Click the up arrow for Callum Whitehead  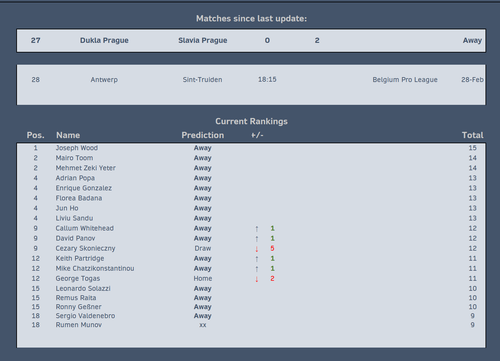click(x=257, y=229)
